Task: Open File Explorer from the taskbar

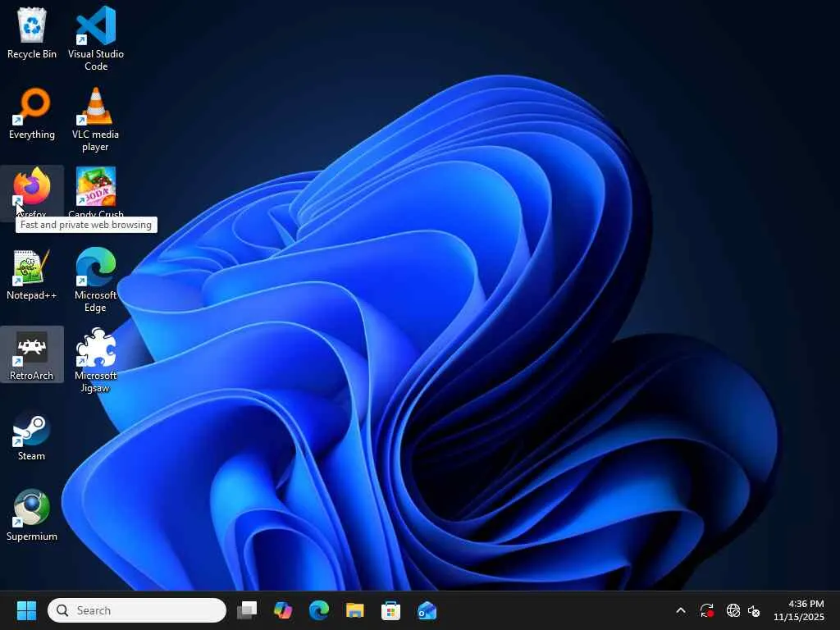Action: (354, 610)
